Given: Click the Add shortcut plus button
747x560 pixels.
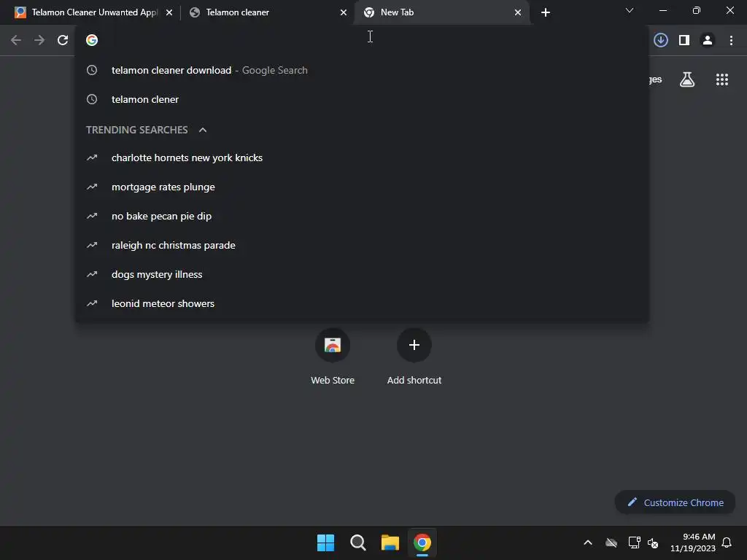Looking at the screenshot, I should pyautogui.click(x=414, y=345).
